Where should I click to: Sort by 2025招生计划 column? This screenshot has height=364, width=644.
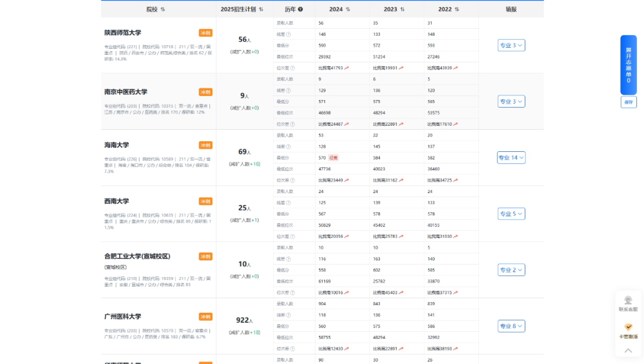261,10
